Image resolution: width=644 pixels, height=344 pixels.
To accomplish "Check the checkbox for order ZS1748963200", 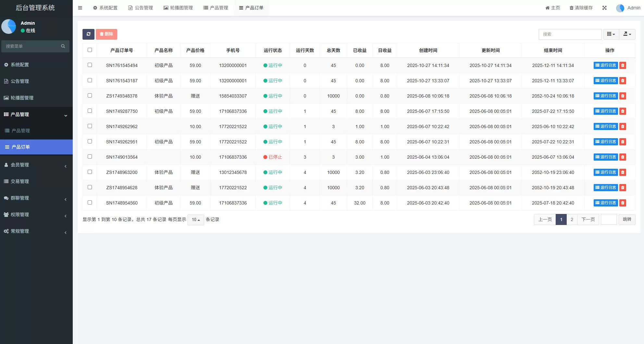I will point(90,172).
